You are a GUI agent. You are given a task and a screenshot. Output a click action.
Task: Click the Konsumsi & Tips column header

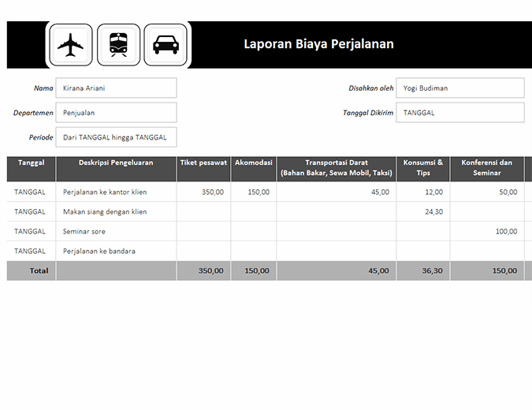423,169
